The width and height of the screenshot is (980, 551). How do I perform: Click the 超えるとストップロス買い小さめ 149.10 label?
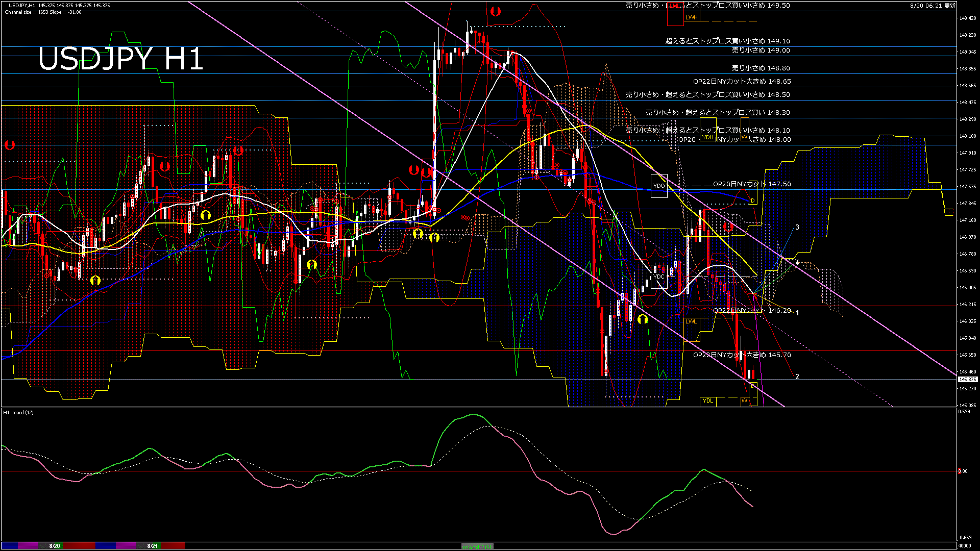point(727,41)
